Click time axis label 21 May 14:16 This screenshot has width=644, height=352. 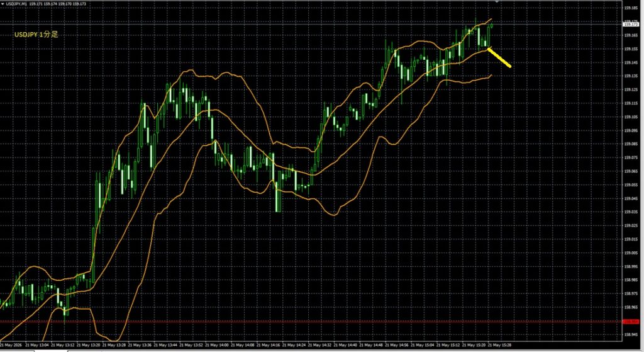[268, 345]
